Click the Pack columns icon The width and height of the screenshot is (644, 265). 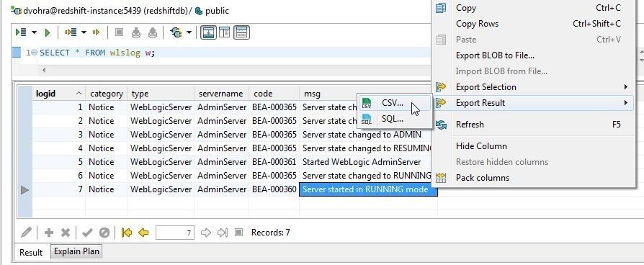click(441, 178)
